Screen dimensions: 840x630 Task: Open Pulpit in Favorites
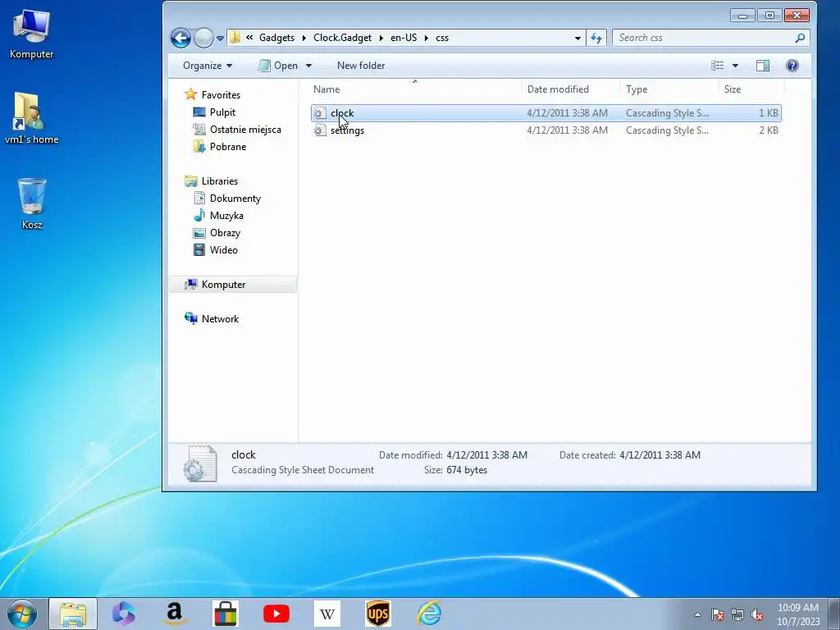coord(222,112)
